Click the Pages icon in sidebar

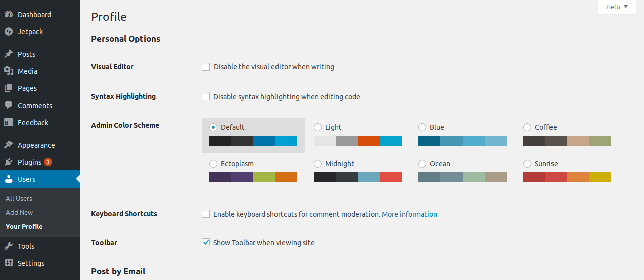coord(9,88)
